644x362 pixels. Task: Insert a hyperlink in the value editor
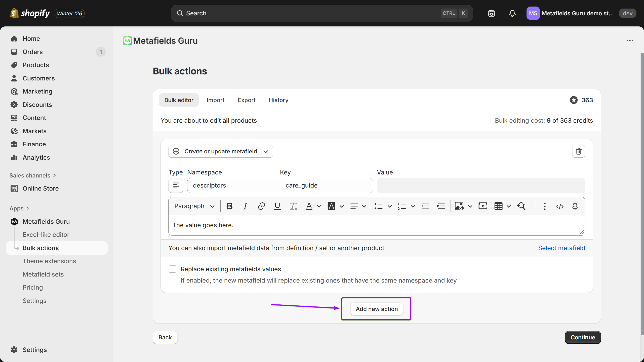[x=261, y=206]
